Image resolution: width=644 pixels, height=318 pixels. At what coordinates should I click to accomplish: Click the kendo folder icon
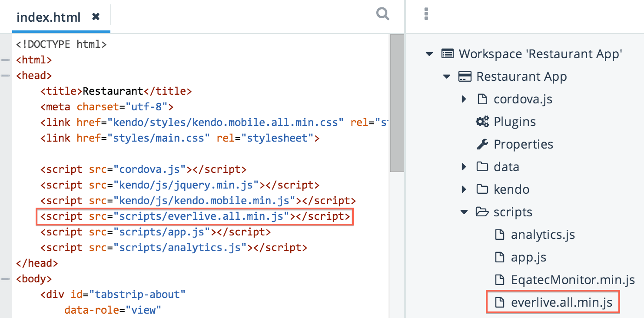point(482,189)
